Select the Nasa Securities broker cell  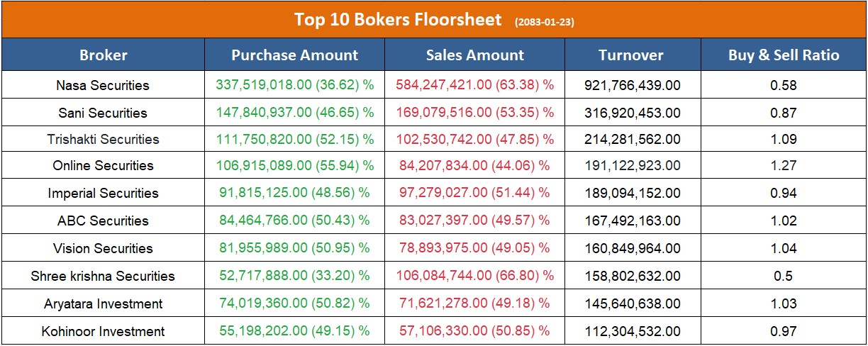[104, 85]
